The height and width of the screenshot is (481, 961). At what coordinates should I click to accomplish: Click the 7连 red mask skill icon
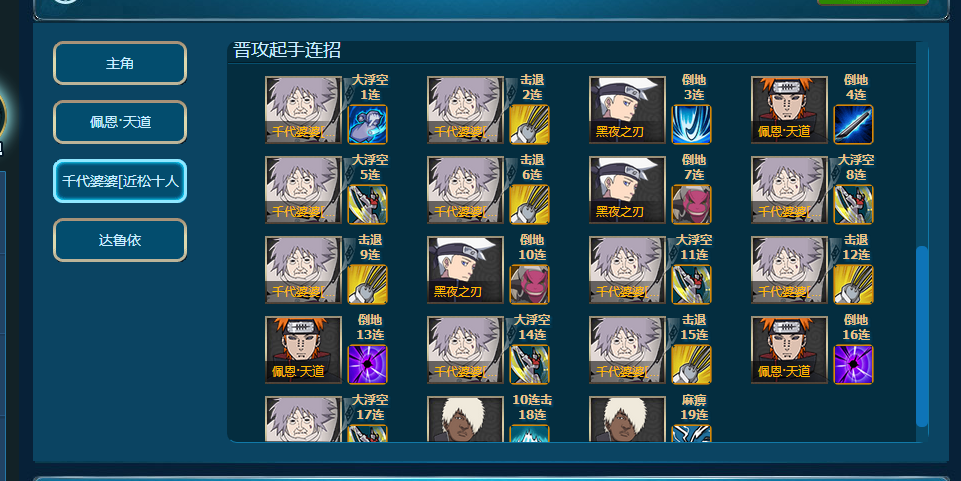pos(691,204)
